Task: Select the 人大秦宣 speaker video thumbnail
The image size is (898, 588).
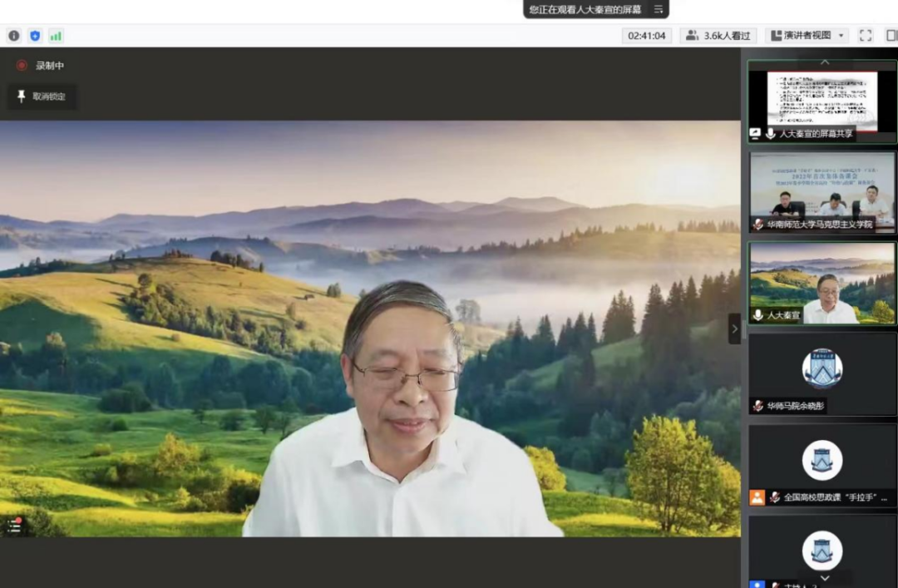Action: (x=822, y=283)
